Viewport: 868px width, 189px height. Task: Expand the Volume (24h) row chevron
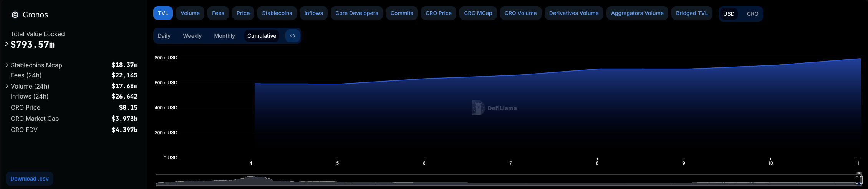click(x=7, y=86)
